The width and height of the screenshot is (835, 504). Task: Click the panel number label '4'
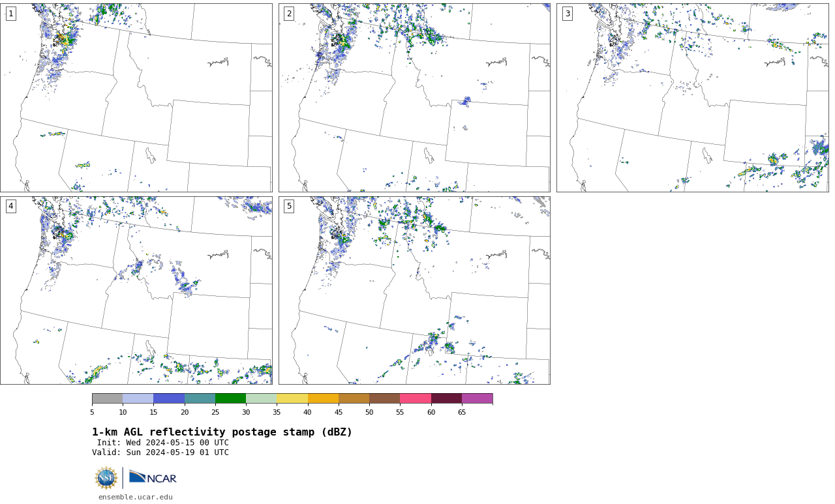pos(11,206)
